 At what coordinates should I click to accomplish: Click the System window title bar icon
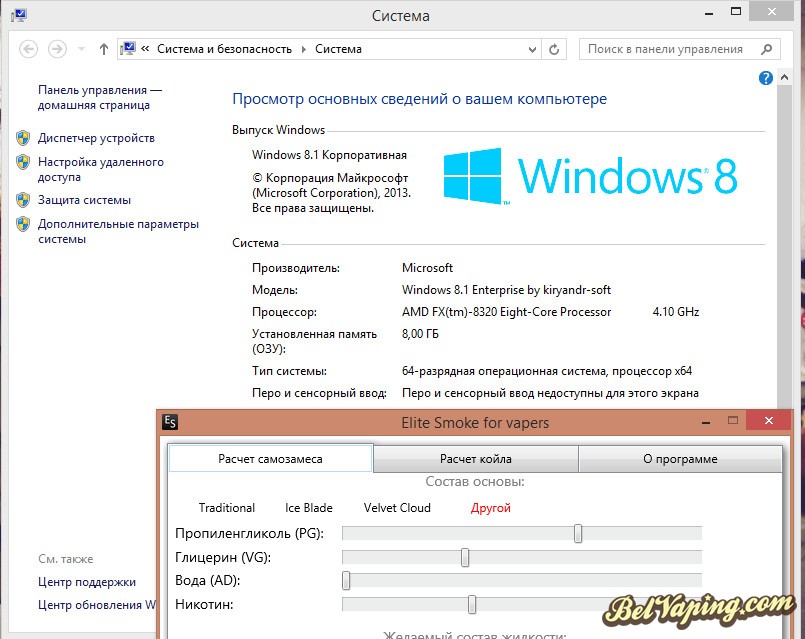coord(19,15)
